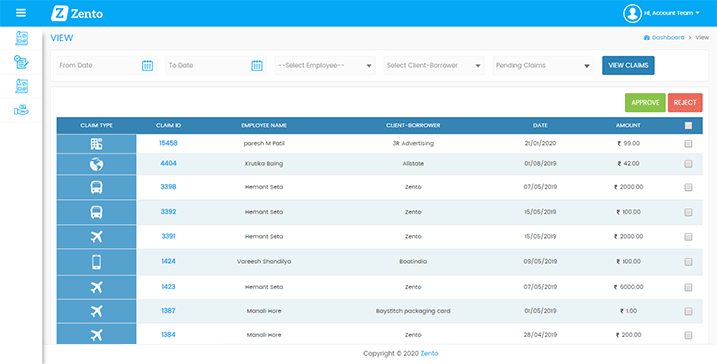Open the Select Client-Borrower dropdown

coord(434,65)
